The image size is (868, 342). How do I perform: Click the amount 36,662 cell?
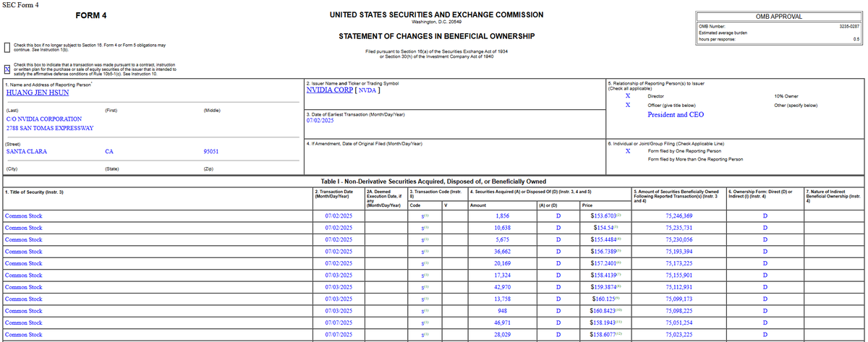pyautogui.click(x=501, y=252)
